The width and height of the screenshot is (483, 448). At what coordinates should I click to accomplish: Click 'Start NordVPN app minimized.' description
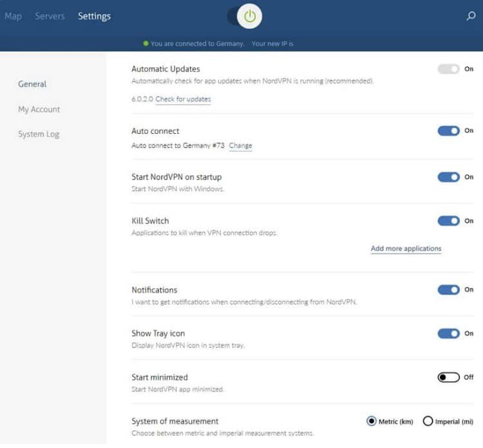pos(178,389)
